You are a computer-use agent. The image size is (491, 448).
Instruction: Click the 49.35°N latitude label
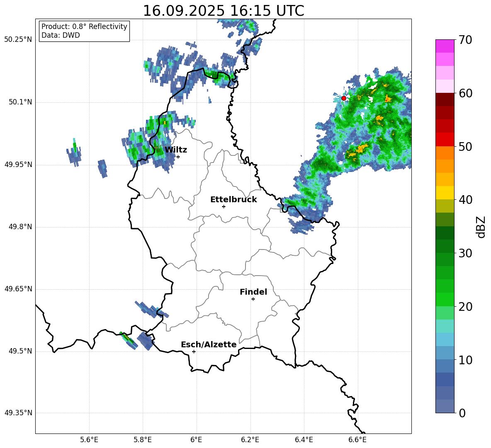(x=18, y=413)
